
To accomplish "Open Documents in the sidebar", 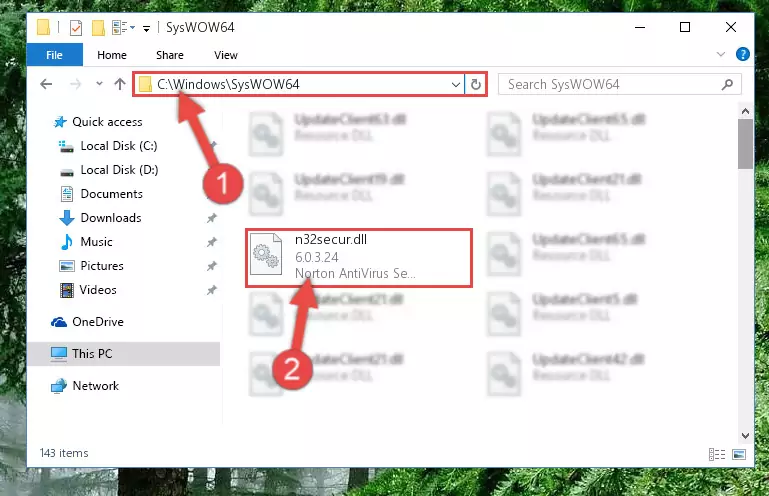I will click(111, 194).
